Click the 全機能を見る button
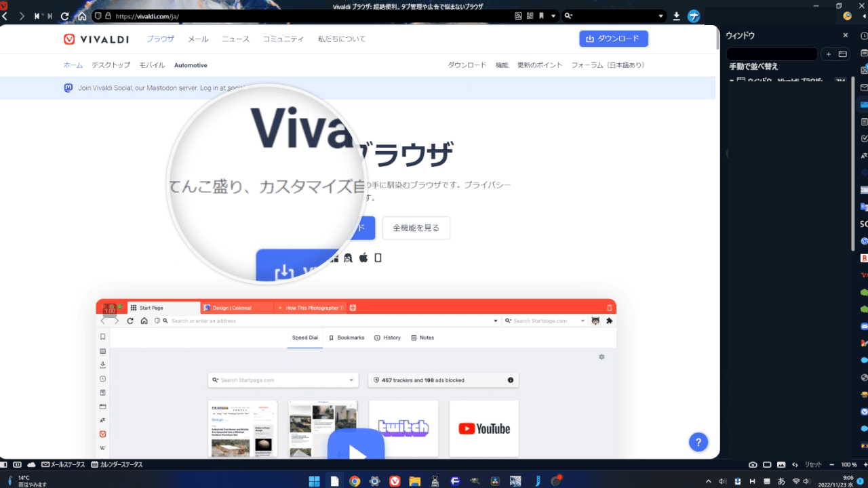Image resolution: width=868 pixels, height=488 pixels. 416,228
